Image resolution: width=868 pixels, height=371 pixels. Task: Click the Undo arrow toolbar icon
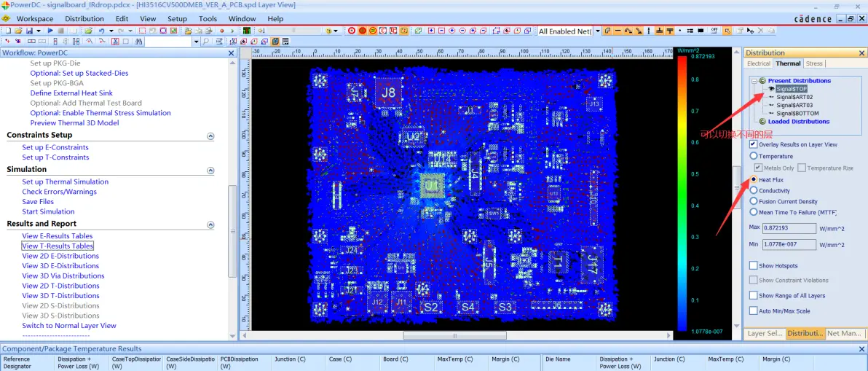pyautogui.click(x=102, y=31)
